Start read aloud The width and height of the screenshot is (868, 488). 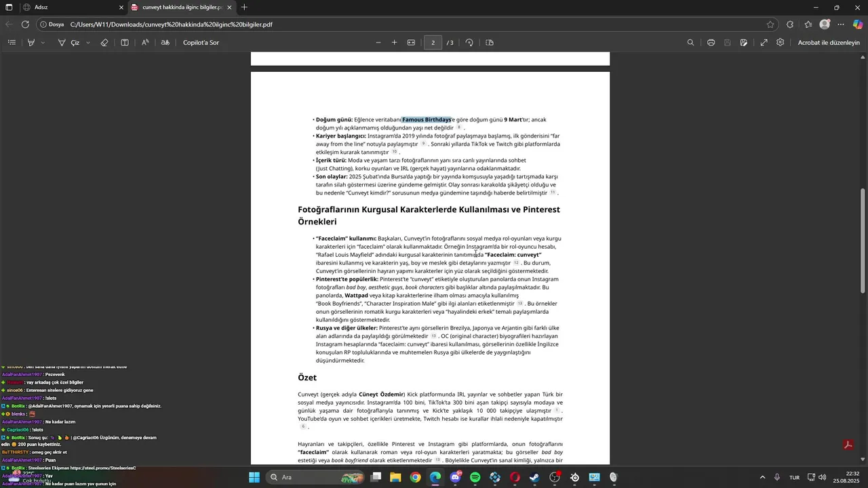tap(145, 43)
